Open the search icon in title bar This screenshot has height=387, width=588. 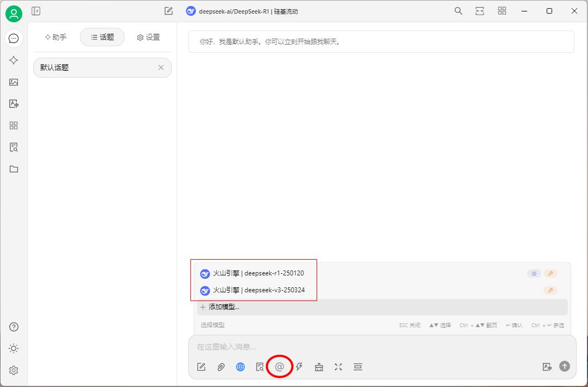458,11
